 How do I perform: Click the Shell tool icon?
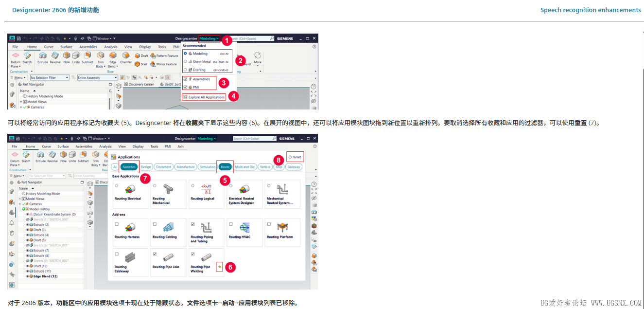(137, 64)
